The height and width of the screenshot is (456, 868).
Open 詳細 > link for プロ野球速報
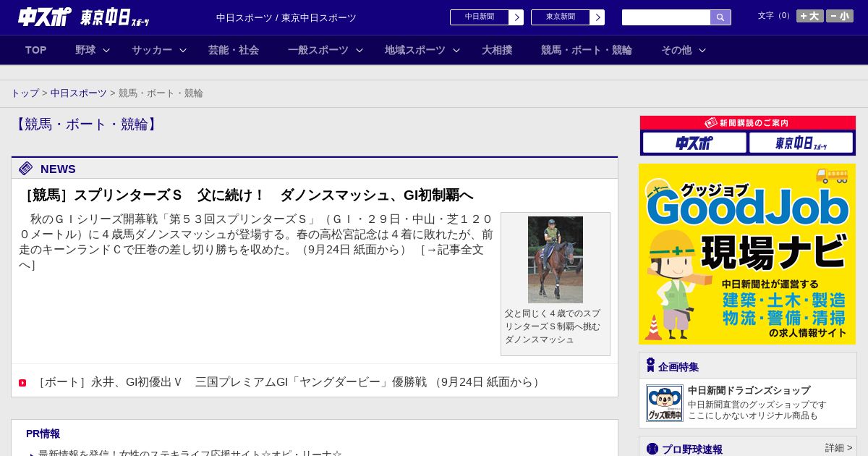click(839, 448)
